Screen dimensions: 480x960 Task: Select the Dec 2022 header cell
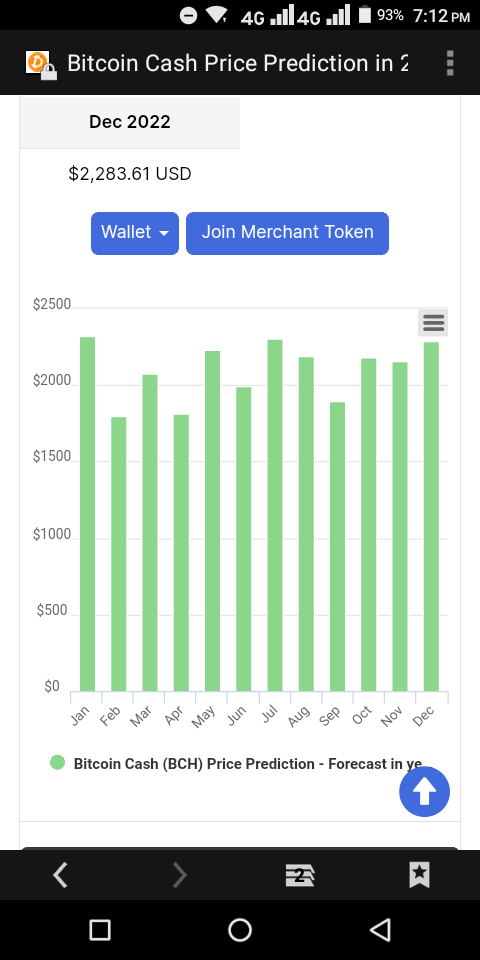[x=130, y=122]
